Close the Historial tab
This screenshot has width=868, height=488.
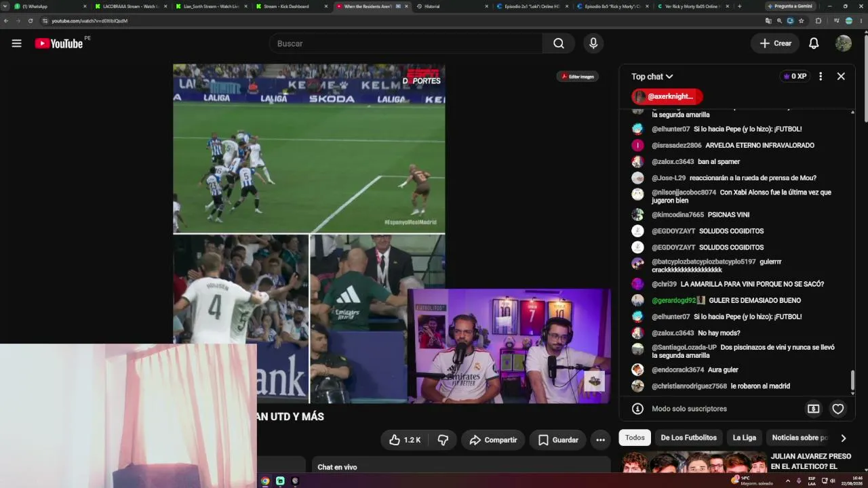click(x=487, y=6)
